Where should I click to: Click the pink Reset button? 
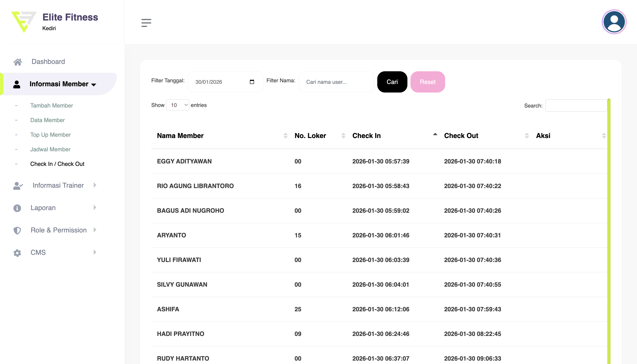428,82
